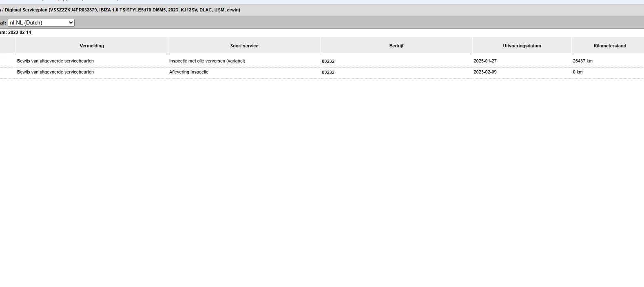Viewport: 644px width, 287px height.
Task: Click the empty leftmost column header cell
Action: coord(7,46)
